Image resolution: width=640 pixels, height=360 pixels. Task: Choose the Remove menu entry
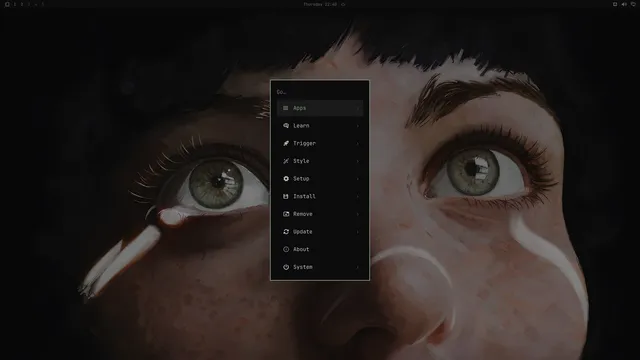[320, 214]
